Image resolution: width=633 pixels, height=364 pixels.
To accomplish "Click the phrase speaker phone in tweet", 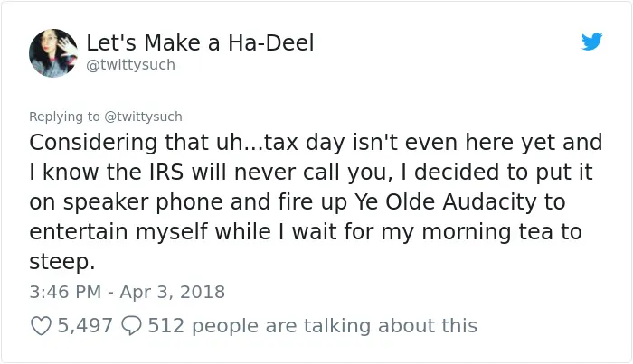I will tap(143, 202).
